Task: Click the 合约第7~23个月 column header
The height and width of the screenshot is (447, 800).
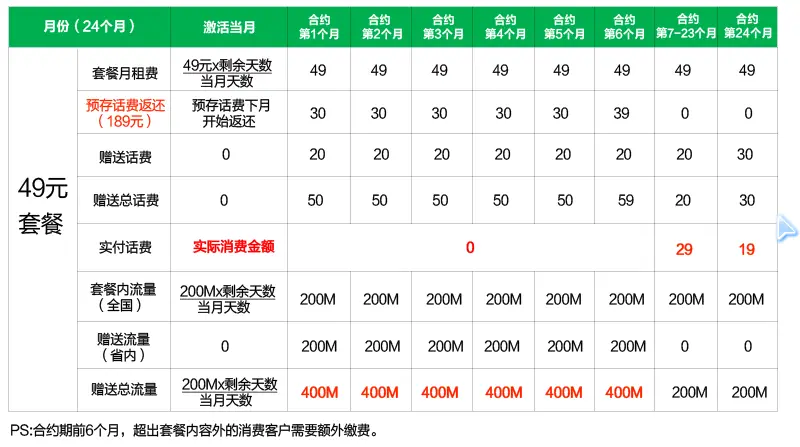Action: pos(687,26)
